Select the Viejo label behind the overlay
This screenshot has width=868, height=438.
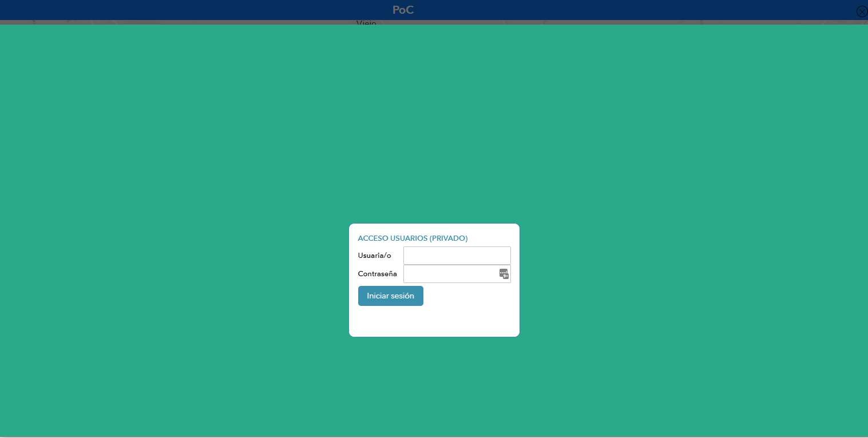click(366, 23)
